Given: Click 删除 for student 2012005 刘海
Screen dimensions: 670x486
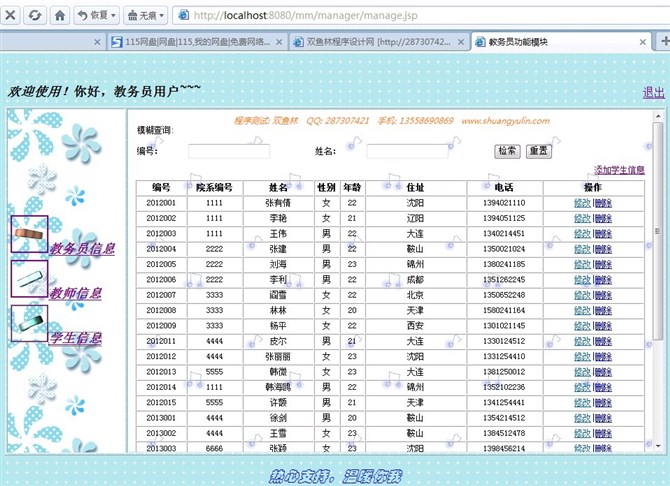Looking at the screenshot, I should tap(603, 265).
